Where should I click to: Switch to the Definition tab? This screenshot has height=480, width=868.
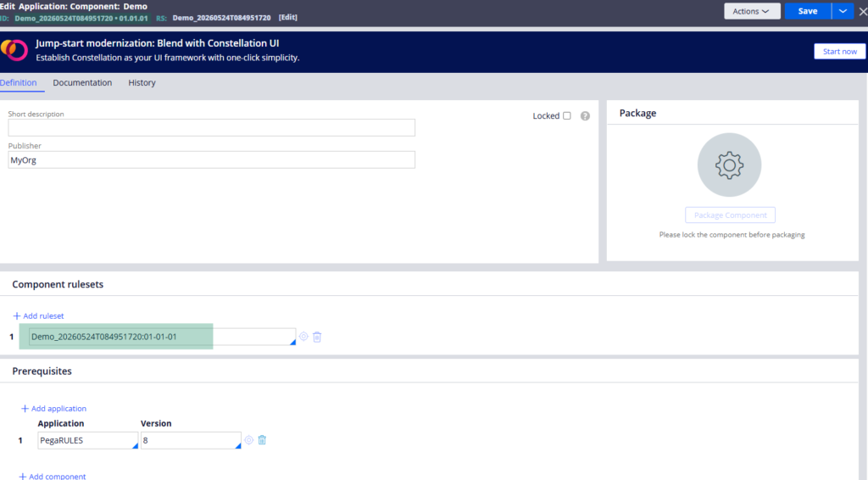[x=19, y=82]
